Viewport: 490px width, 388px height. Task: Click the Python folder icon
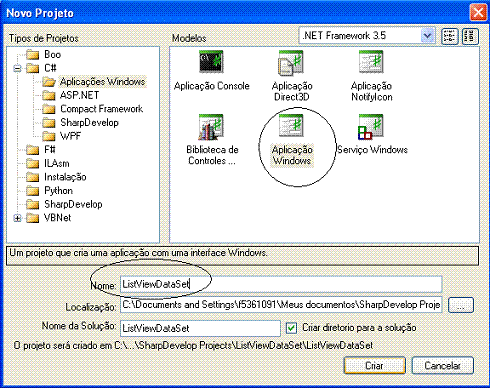[32, 191]
